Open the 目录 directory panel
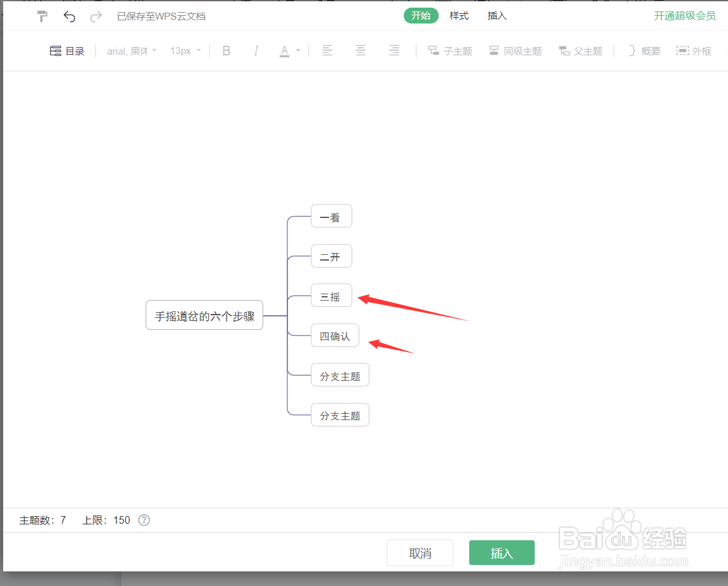Viewport: 728px width, 586px height. (67, 50)
